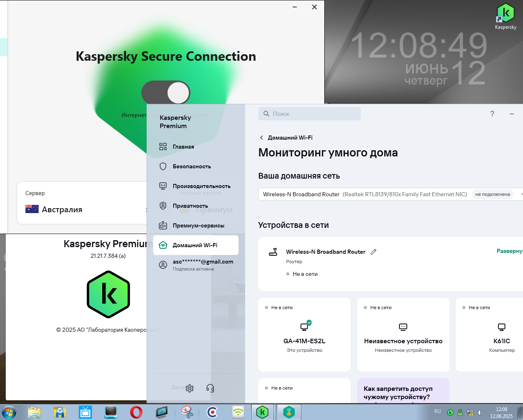Open support via the headset icon
Screen dimensions: 523x420
210,388
